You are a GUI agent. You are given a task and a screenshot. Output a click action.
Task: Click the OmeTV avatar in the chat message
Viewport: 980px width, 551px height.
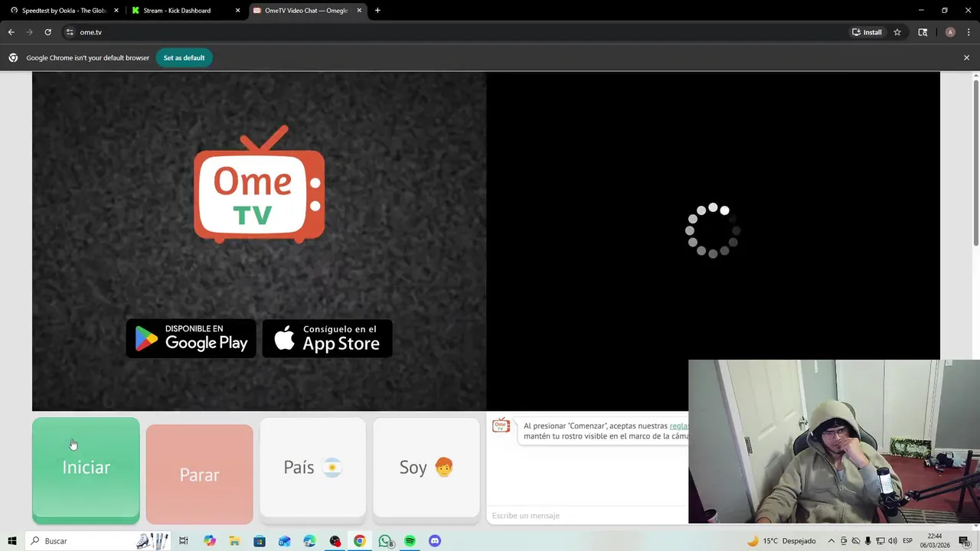(501, 425)
